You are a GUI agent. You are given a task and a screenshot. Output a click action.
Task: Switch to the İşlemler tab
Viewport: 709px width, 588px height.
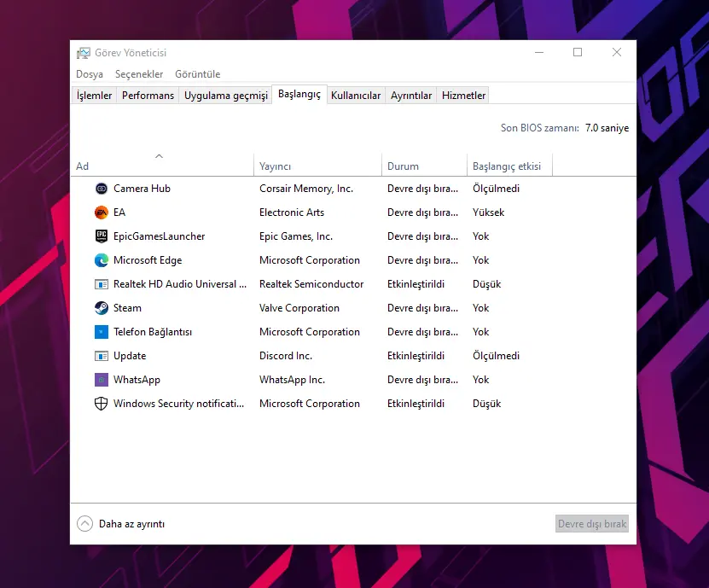[94, 96]
